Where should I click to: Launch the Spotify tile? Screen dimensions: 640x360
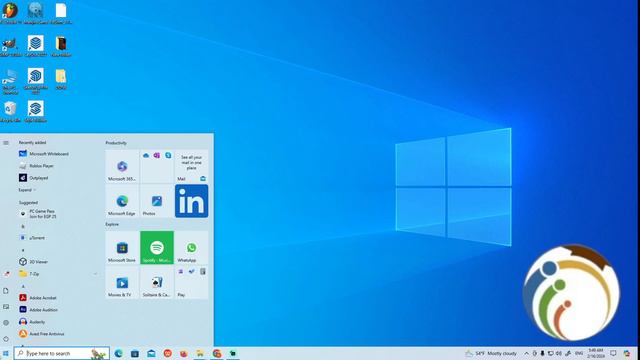[x=157, y=248]
